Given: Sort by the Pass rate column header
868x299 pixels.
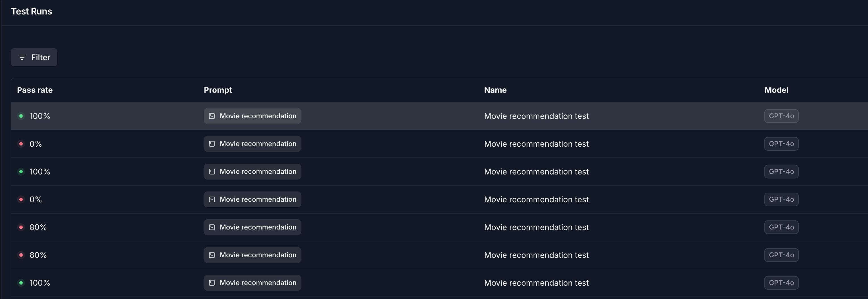Looking at the screenshot, I should [34, 90].
